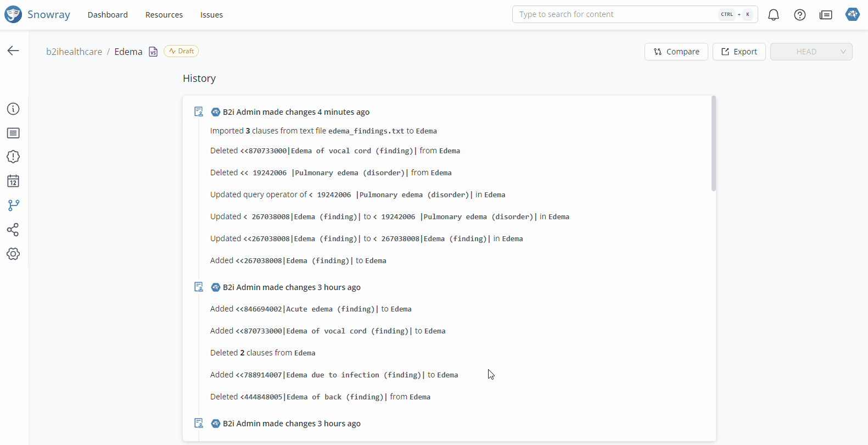
Task: Click the Export button
Action: coord(739,52)
